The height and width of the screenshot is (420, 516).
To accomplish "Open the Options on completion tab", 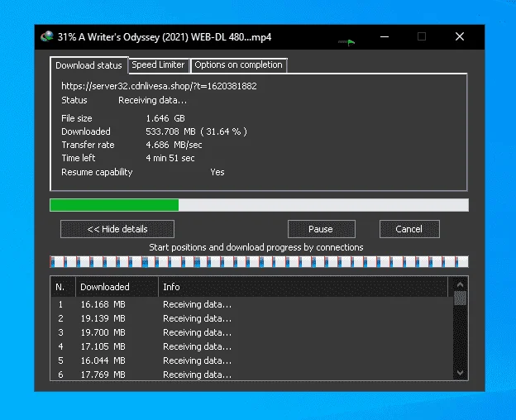I will 239,64.
